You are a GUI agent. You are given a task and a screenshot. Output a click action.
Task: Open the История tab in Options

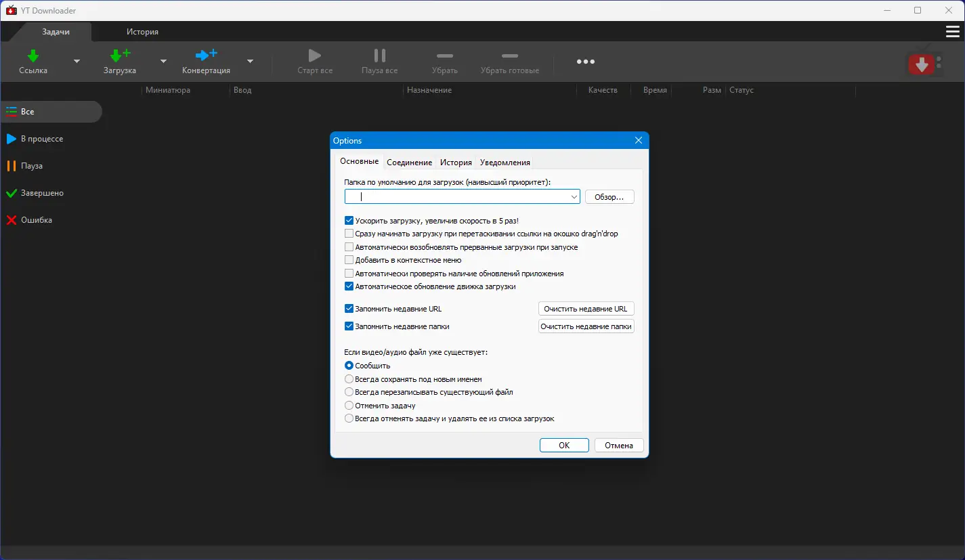[x=456, y=163]
